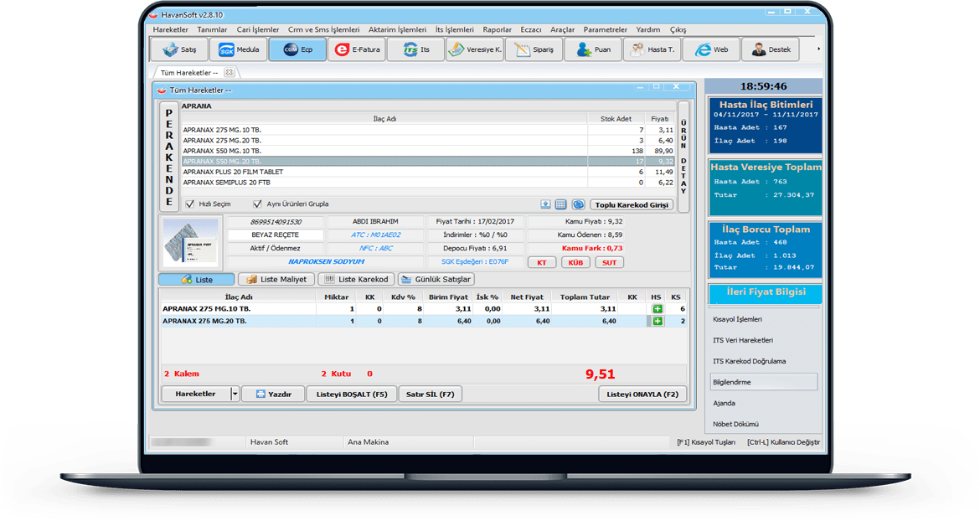Viewport: 980px width, 521px height.
Task: Expand the Hareketler dropdown arrow
Action: pos(235,393)
